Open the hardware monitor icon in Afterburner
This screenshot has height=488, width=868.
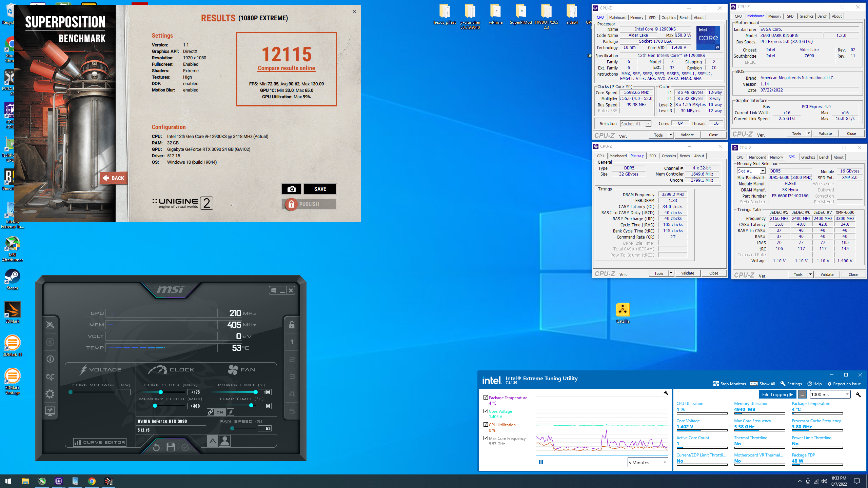point(50,411)
